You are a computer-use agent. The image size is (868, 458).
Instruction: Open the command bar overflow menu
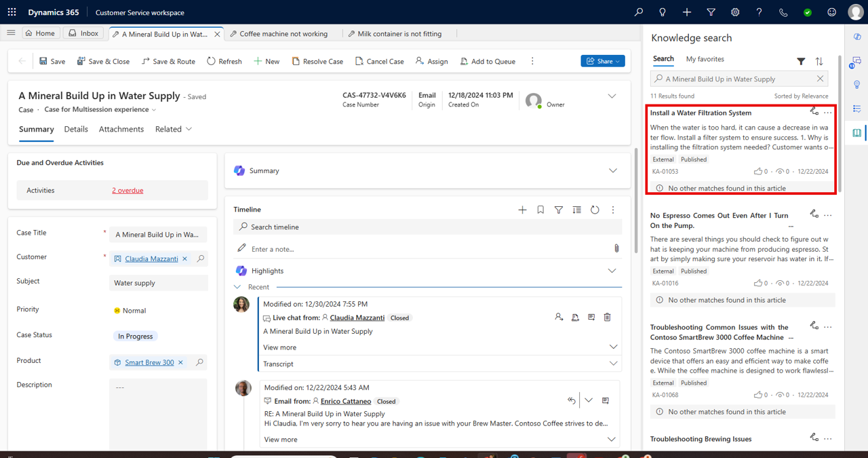coord(532,61)
